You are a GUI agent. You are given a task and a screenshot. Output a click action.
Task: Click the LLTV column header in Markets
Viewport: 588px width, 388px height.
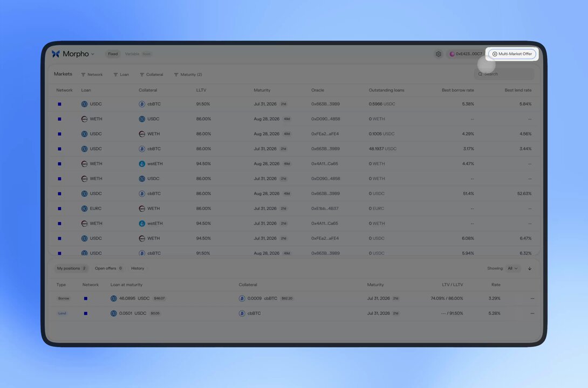coord(201,90)
